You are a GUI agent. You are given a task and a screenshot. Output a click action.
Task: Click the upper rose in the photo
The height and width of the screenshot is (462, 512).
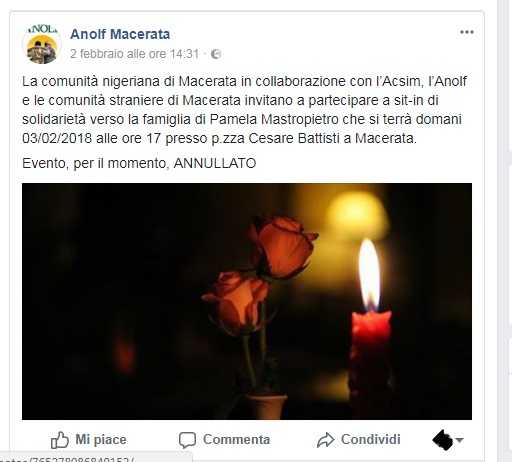(x=283, y=247)
